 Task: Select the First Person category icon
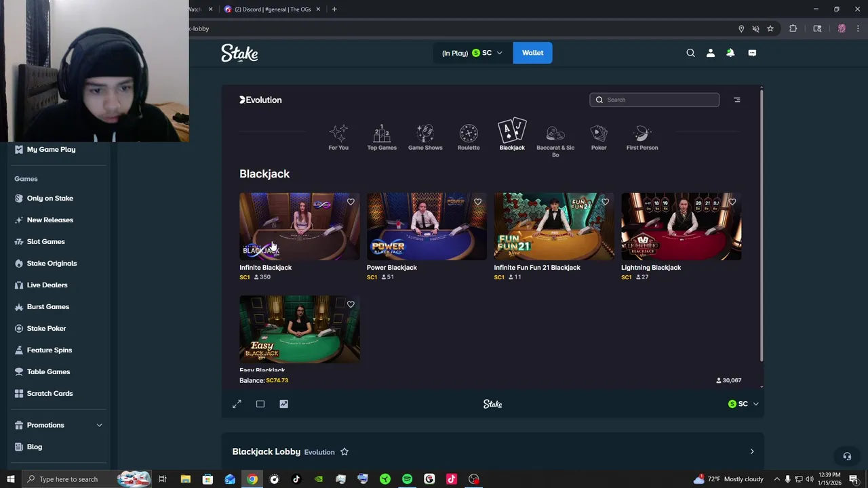point(642,138)
